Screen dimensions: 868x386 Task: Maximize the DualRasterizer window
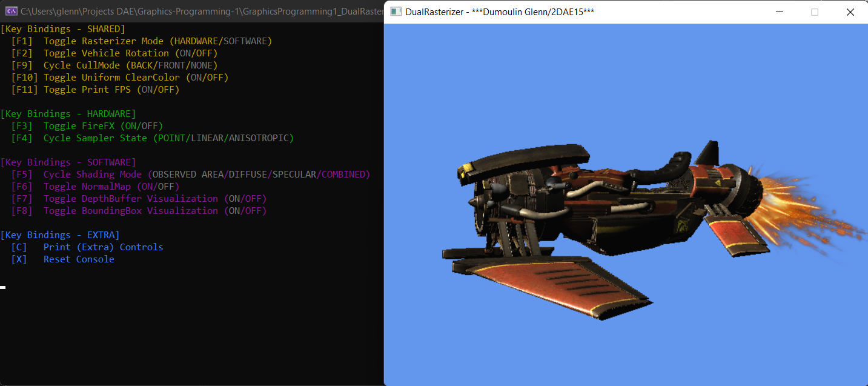(x=815, y=12)
